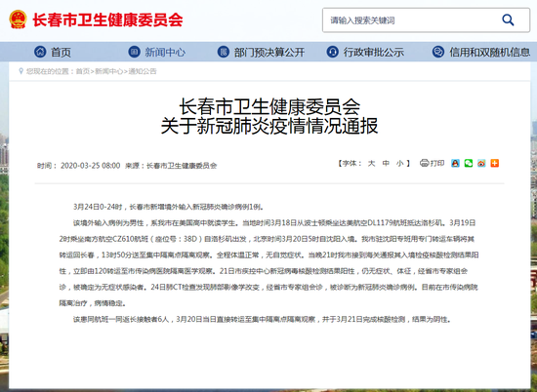The image size is (537, 392).
Task: Set font size to large 大
Action: pos(371,164)
